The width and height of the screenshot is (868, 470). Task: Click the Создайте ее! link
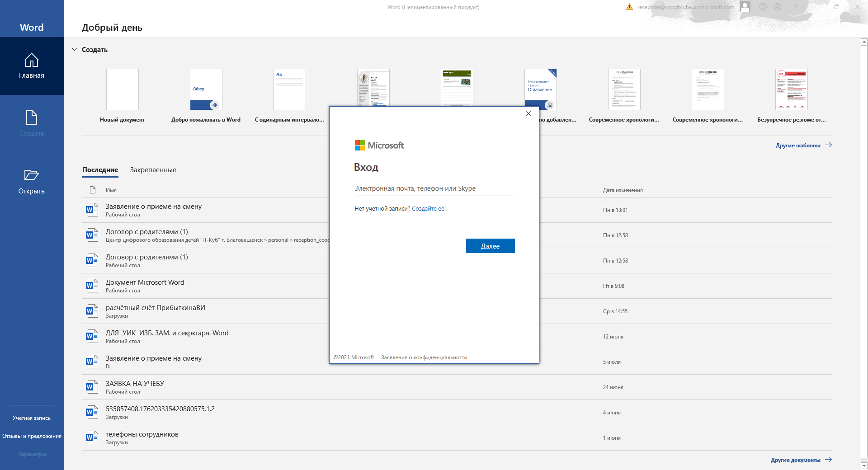(x=429, y=209)
